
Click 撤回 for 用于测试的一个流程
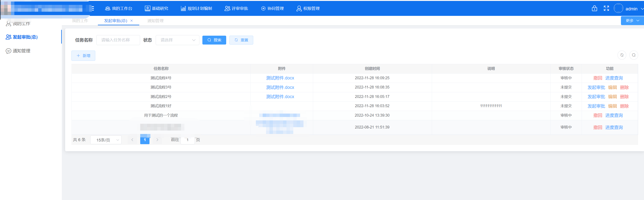click(598, 115)
